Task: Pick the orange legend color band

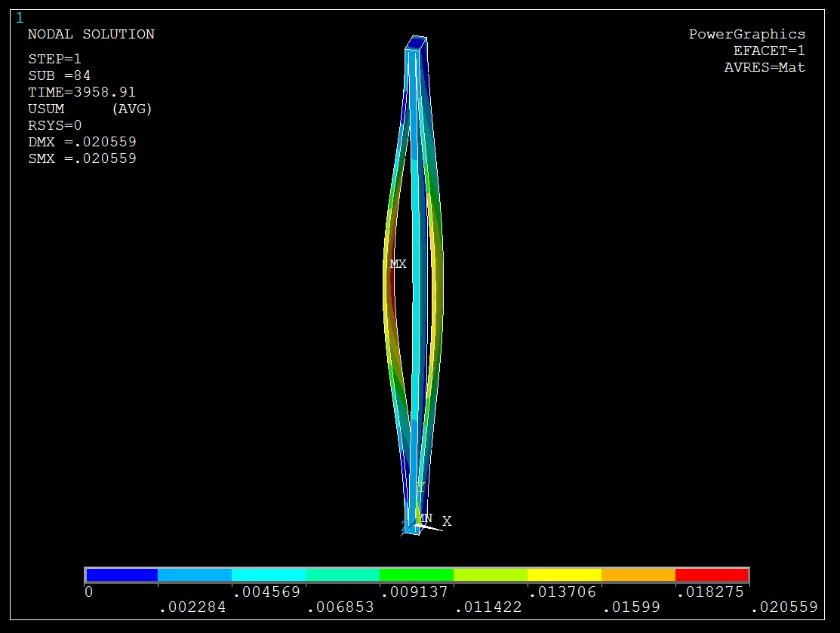Action: [638, 575]
